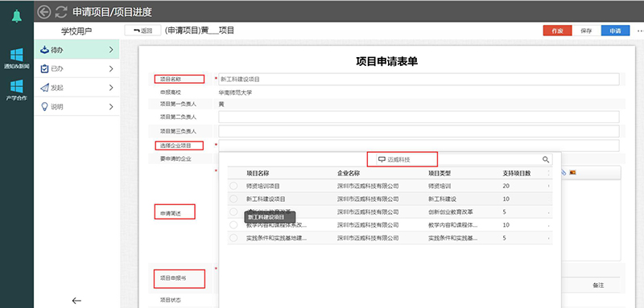Click the refresh icon in title bar
Image resolution: width=644 pixels, height=308 pixels.
(61, 12)
